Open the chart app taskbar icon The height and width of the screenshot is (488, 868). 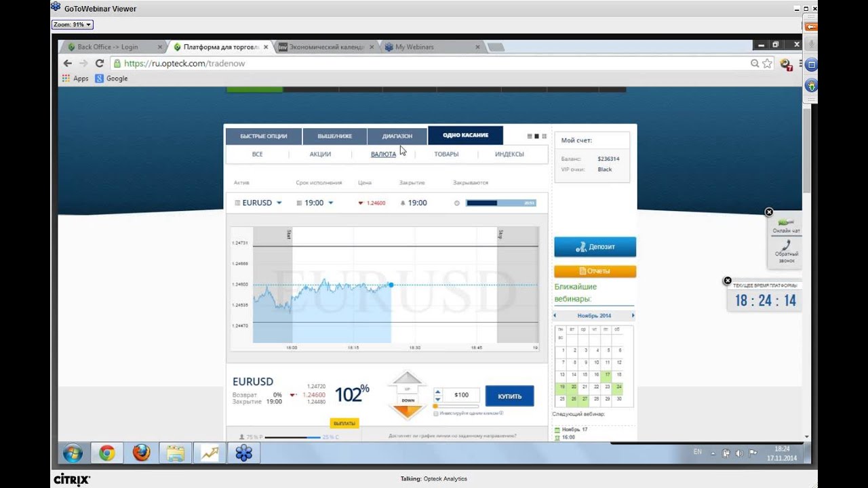pos(210,453)
